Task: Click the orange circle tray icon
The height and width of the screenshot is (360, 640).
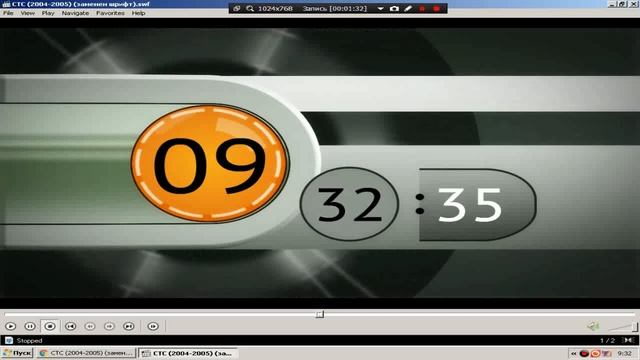Action: pos(596,353)
